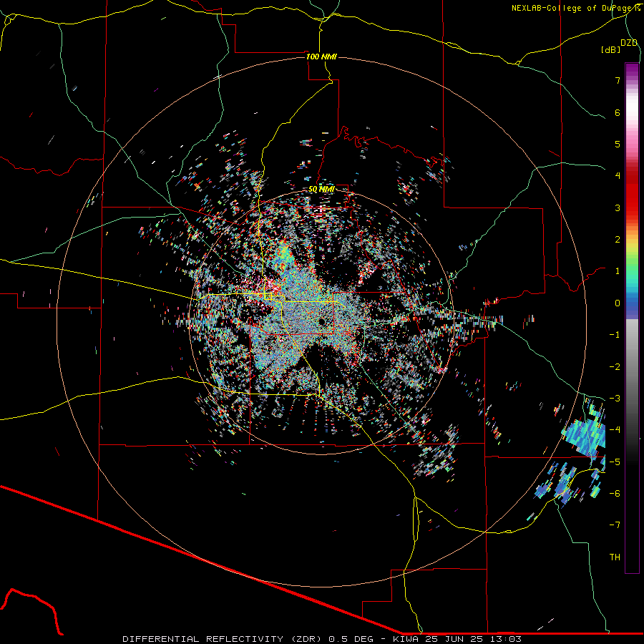The width and height of the screenshot is (644, 644).
Task: Click the colorbar value label -7
Action: 615,525
